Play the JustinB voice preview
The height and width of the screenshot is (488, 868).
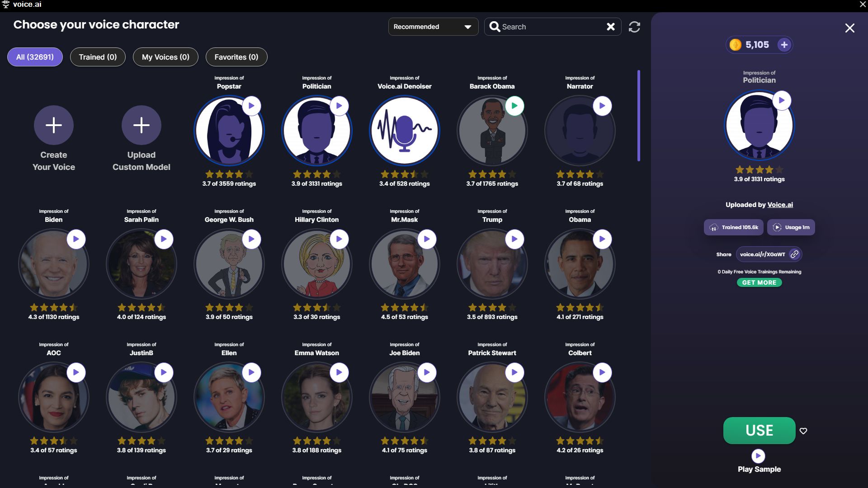pos(164,372)
